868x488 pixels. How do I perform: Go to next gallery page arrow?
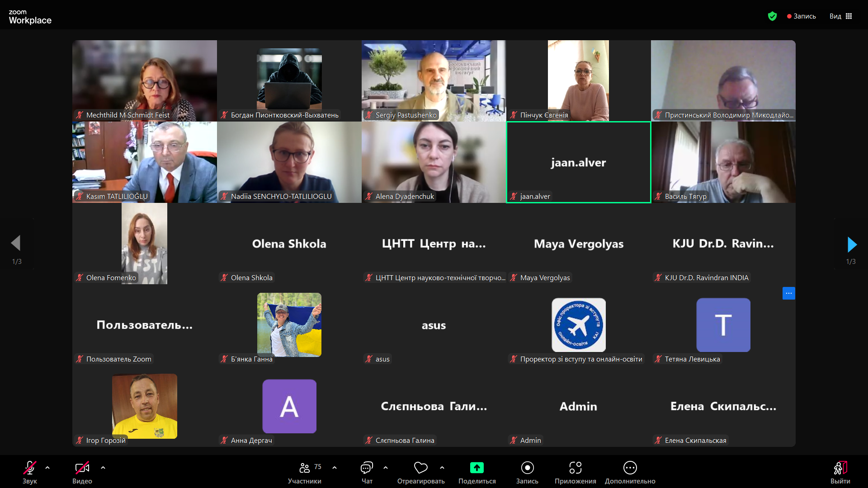852,244
